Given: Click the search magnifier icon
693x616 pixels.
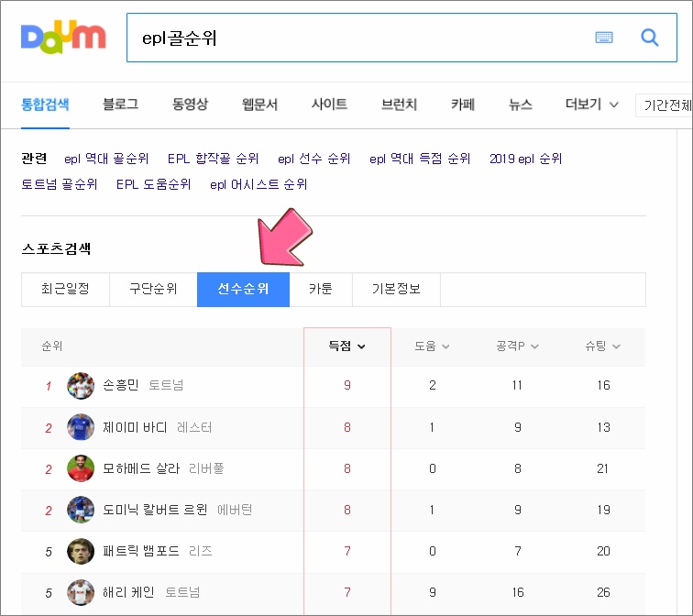Looking at the screenshot, I should (x=649, y=38).
